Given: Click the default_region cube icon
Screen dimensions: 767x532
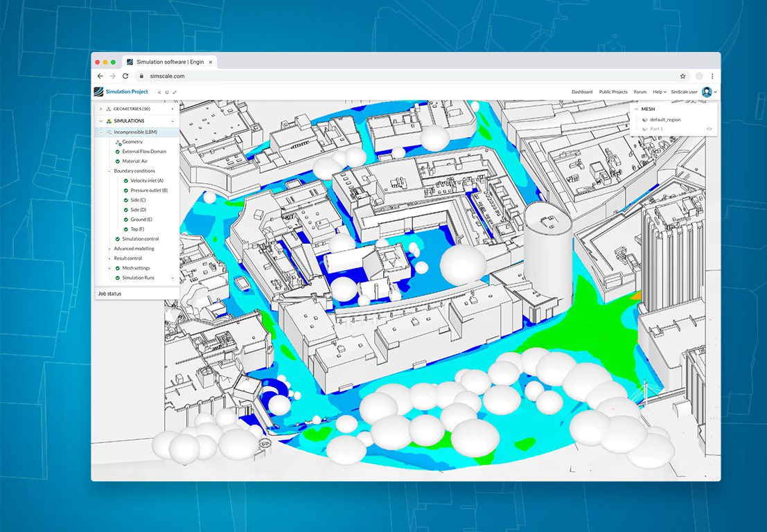Looking at the screenshot, I should coord(645,120).
